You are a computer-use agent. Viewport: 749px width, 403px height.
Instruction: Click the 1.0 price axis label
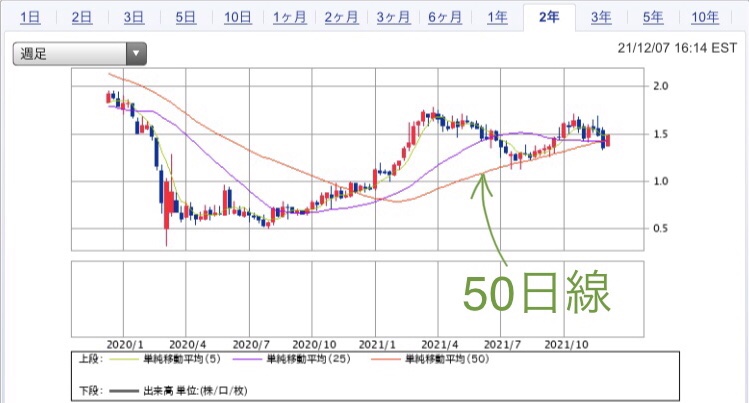(x=661, y=181)
